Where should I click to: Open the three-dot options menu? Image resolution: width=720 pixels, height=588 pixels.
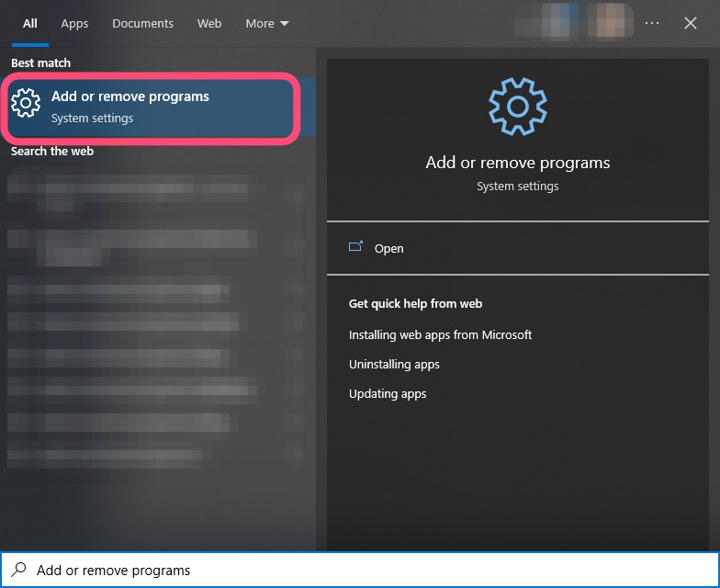click(x=652, y=23)
